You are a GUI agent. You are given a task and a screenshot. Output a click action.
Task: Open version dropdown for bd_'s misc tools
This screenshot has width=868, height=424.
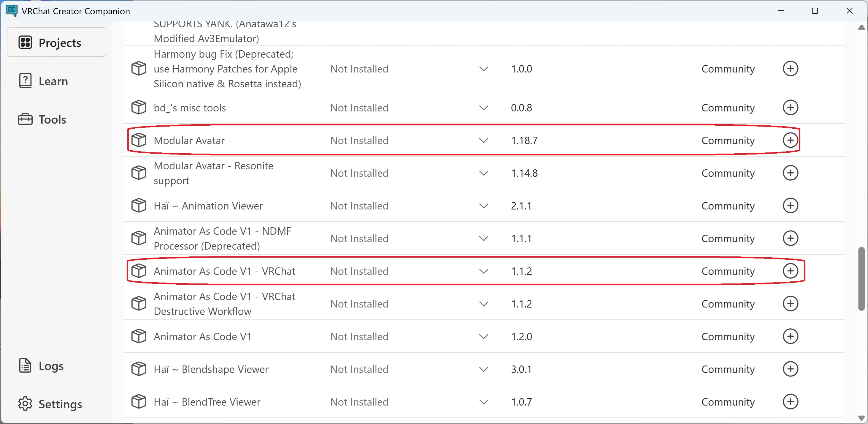483,108
